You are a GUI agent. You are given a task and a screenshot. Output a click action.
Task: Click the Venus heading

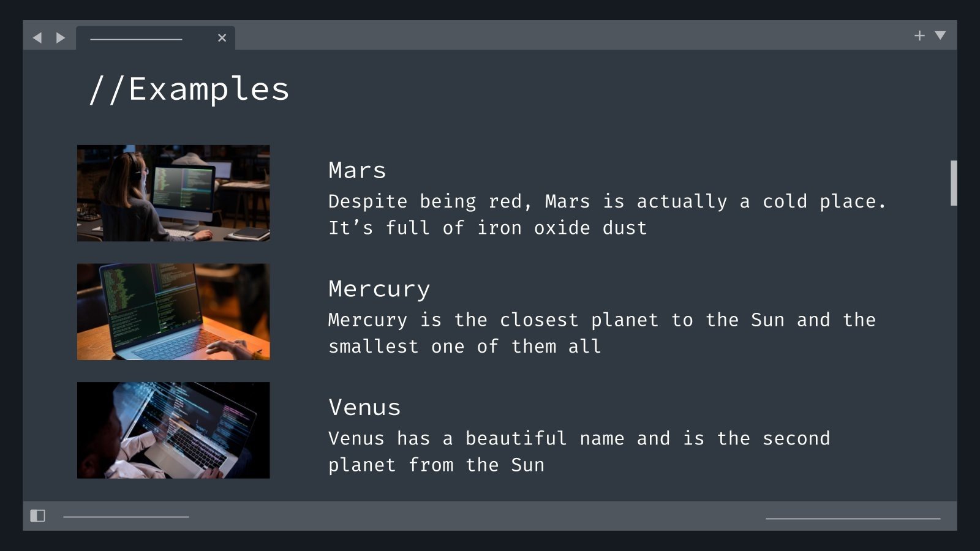[x=364, y=407]
